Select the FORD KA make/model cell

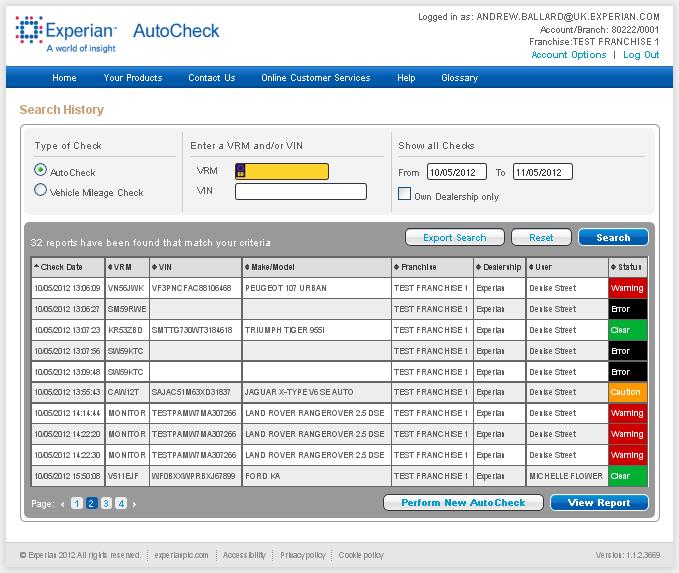[317, 476]
